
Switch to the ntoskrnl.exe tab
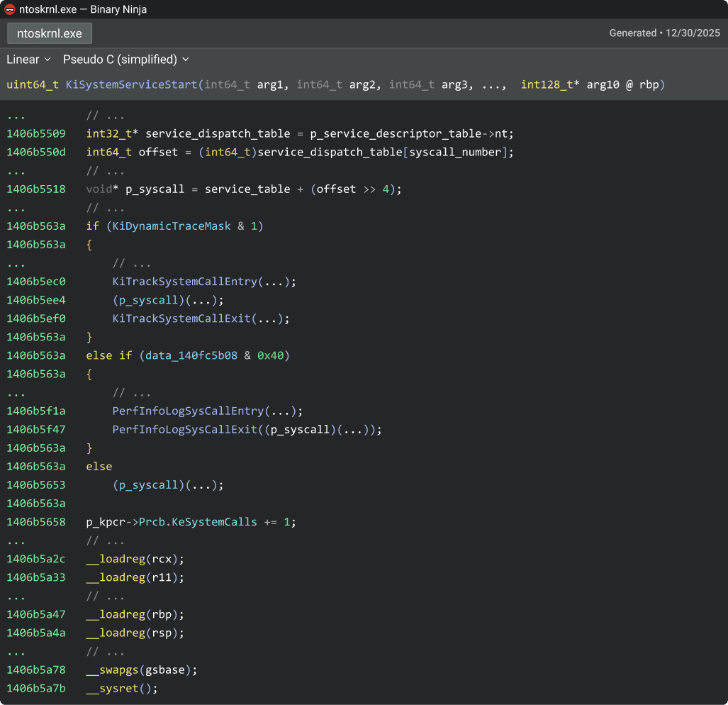(x=49, y=33)
